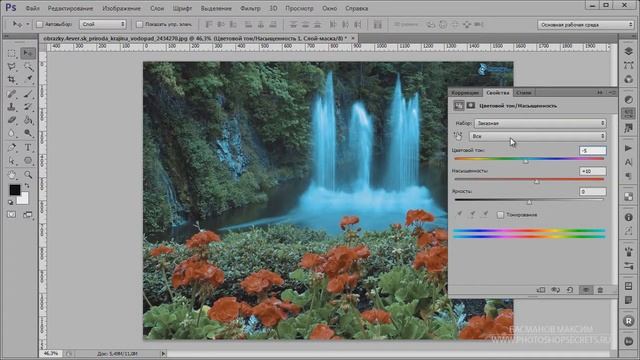The height and width of the screenshot is (360, 640).
Task: Collapse the Properties panel with the double arrows
Action: (600, 93)
